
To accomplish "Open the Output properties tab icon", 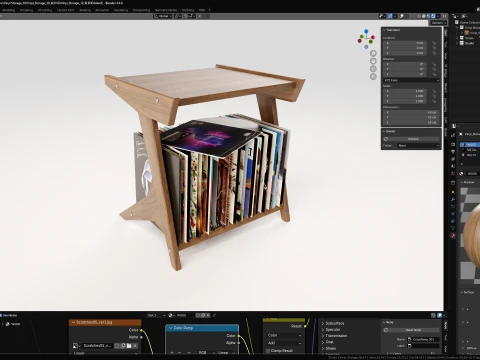I will (x=453, y=152).
